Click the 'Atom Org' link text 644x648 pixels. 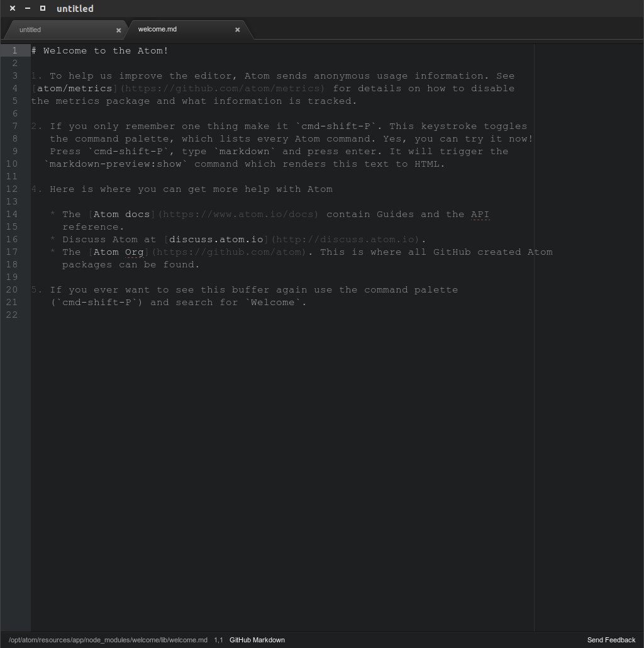pos(119,252)
